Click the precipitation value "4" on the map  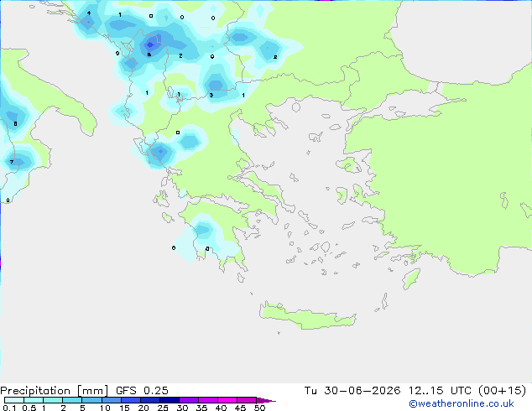click(x=89, y=13)
